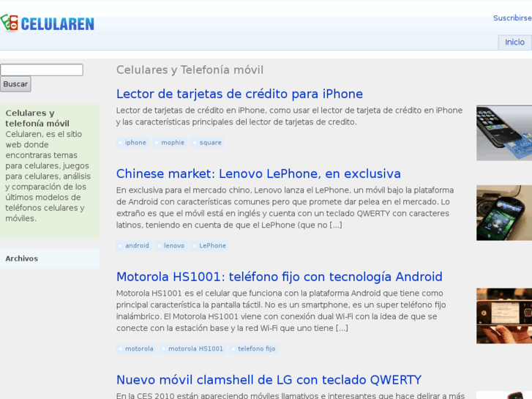The image size is (532, 399).
Task: Select the telefono fijo tag
Action: (x=253, y=348)
